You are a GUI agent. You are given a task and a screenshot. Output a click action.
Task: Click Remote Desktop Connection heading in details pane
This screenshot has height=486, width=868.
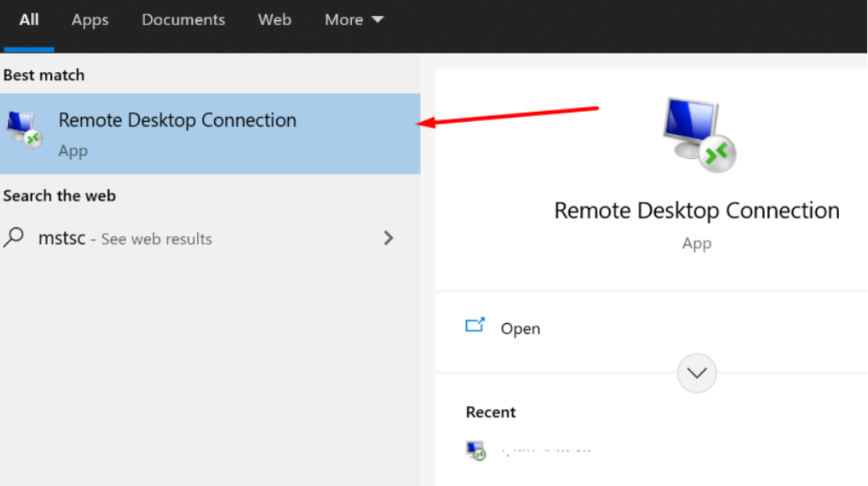pyautogui.click(x=696, y=211)
